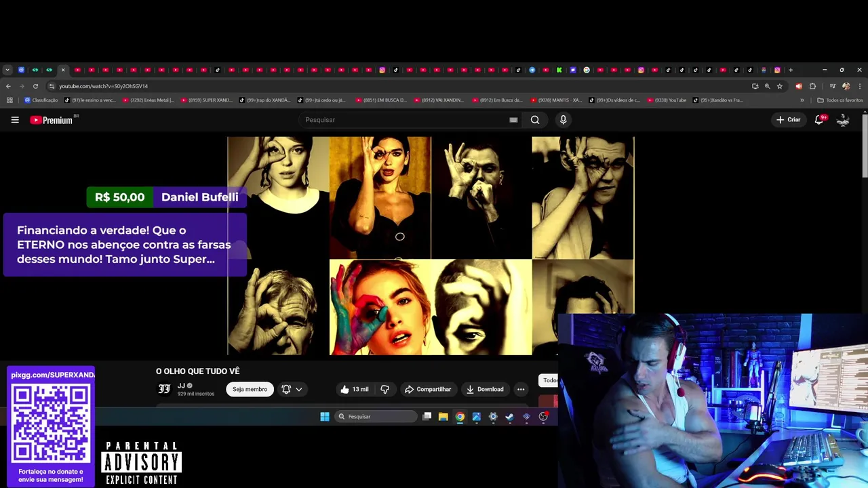868x488 pixels.
Task: Open site information icon in address bar
Action: tap(52, 86)
